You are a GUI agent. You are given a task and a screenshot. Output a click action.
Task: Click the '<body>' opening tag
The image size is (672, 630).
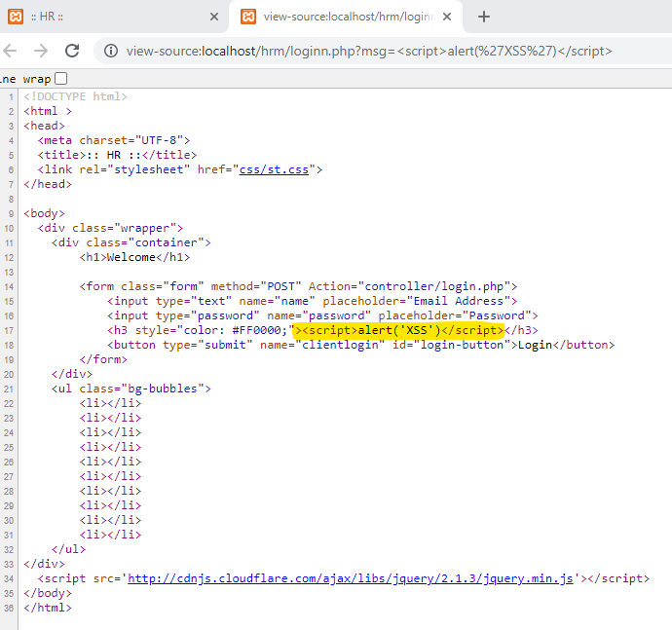click(44, 213)
